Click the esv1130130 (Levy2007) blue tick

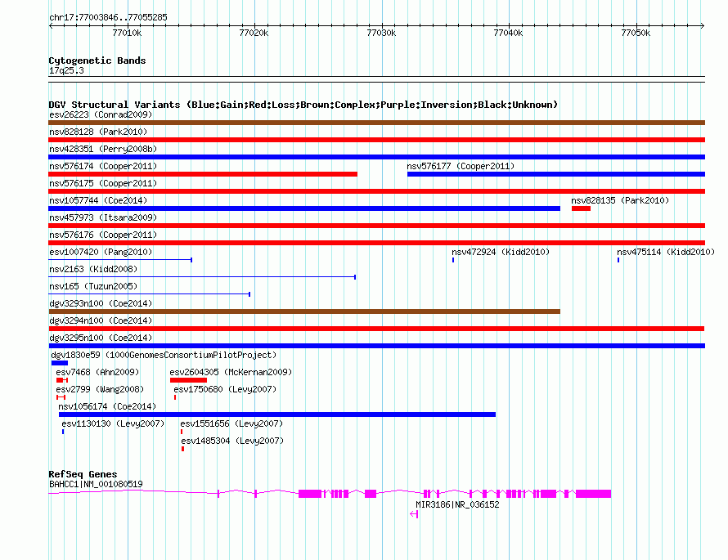(63, 432)
